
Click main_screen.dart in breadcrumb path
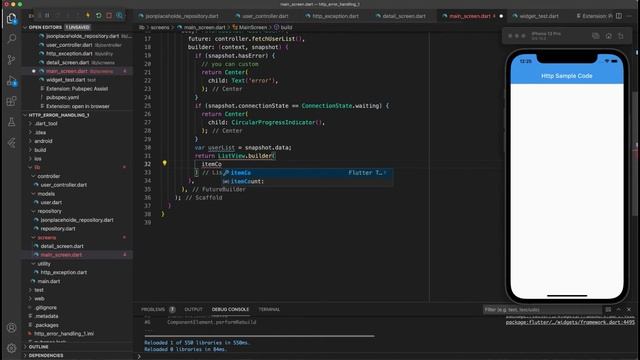[204, 27]
